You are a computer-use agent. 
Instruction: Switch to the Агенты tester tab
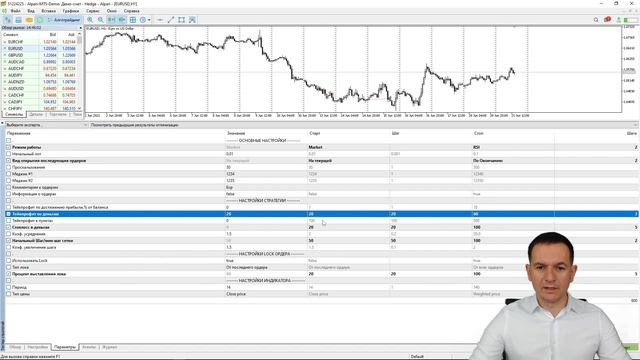pyautogui.click(x=89, y=347)
